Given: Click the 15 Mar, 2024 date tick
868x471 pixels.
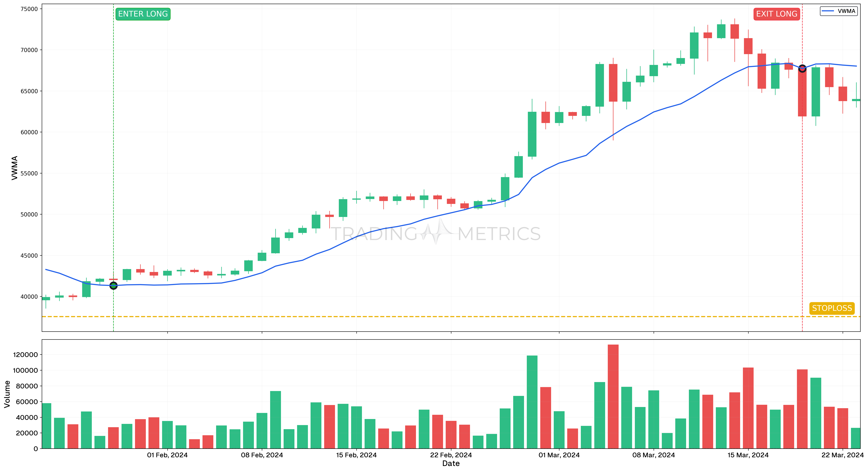Looking at the screenshot, I should point(748,455).
